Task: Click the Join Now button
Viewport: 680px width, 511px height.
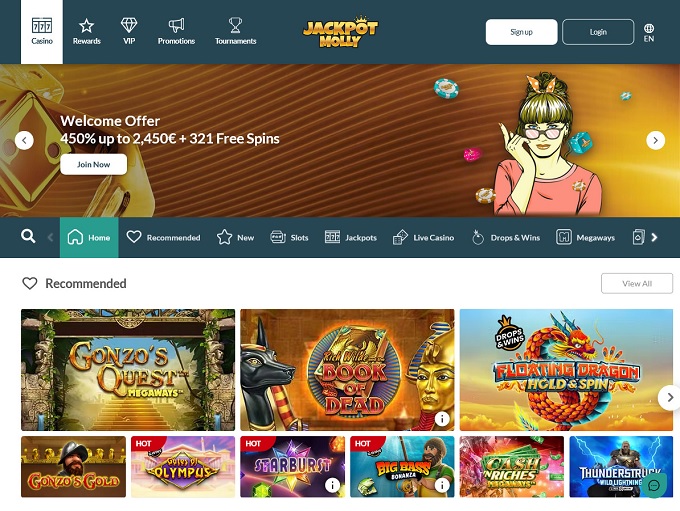Action: point(94,164)
